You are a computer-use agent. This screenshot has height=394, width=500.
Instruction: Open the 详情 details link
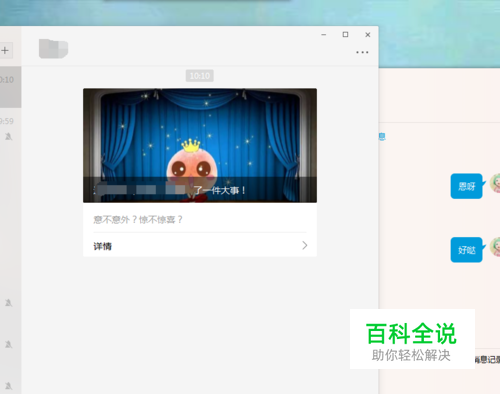point(103,246)
